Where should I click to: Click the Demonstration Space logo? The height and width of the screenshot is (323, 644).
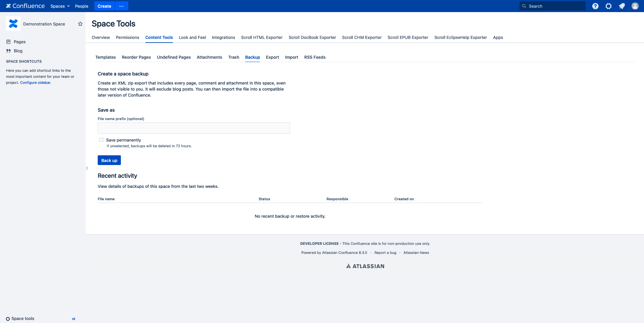13,24
